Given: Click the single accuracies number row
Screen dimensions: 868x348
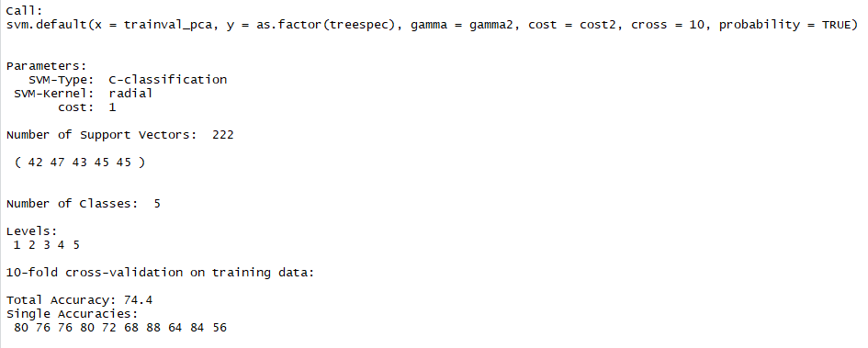Looking at the screenshot, I should (120, 328).
